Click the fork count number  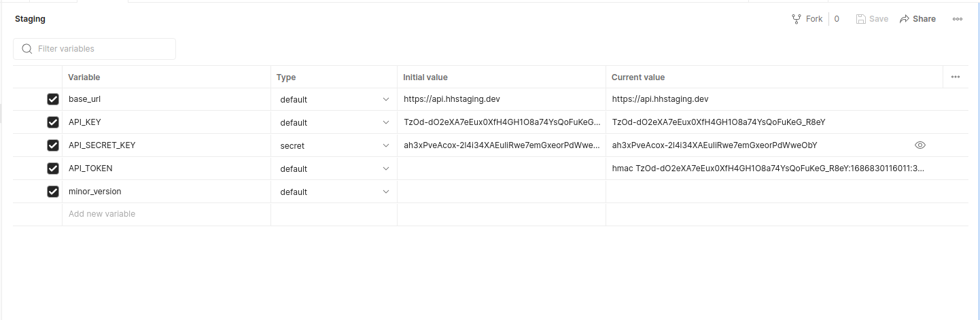click(x=837, y=19)
